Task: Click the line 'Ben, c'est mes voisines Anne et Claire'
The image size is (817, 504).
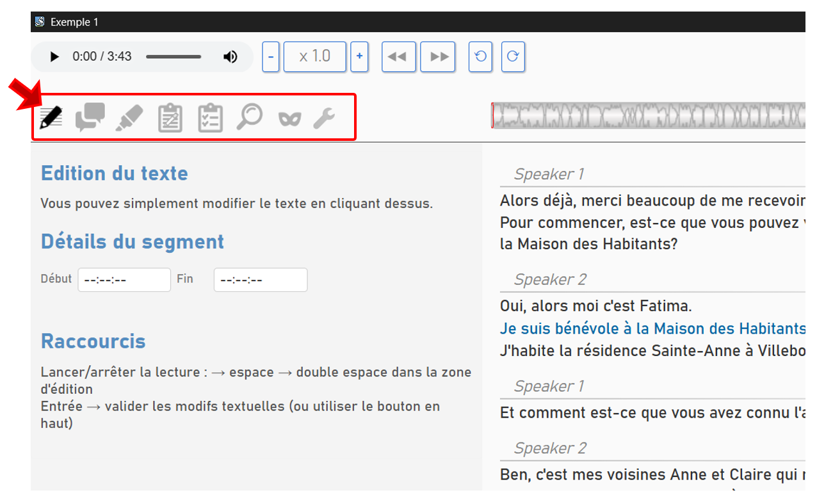Action: click(x=652, y=475)
